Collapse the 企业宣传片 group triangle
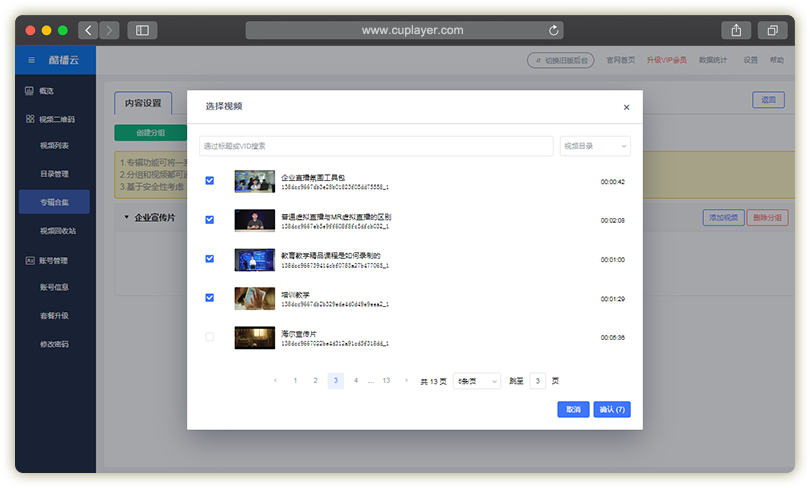The width and height of the screenshot is (810, 488). [126, 217]
